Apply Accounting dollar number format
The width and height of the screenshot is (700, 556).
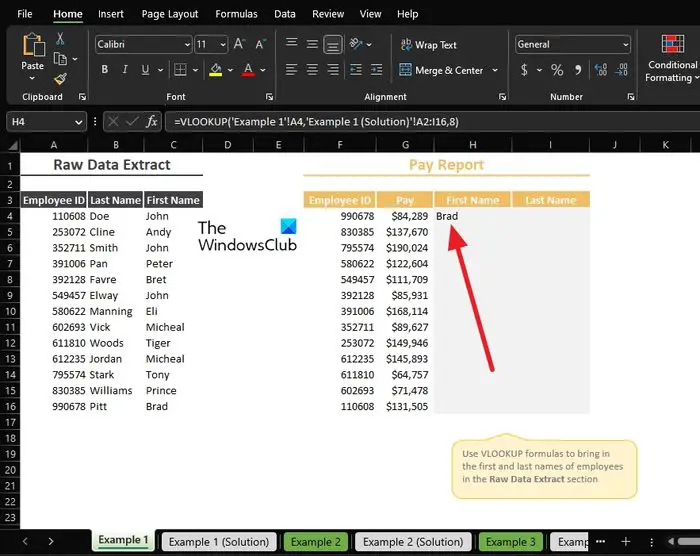[524, 70]
